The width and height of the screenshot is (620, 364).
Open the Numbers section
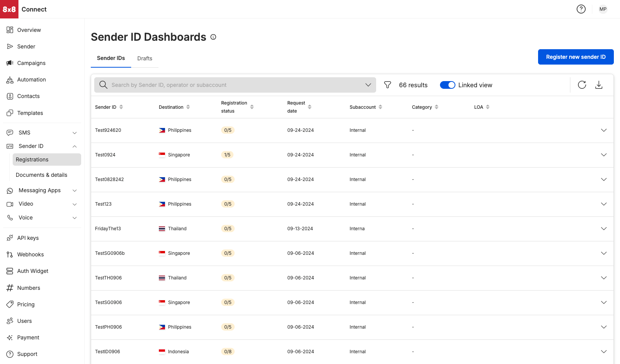28,288
